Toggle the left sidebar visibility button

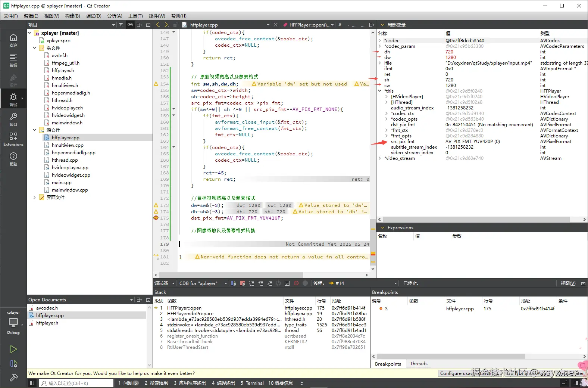(x=32, y=383)
